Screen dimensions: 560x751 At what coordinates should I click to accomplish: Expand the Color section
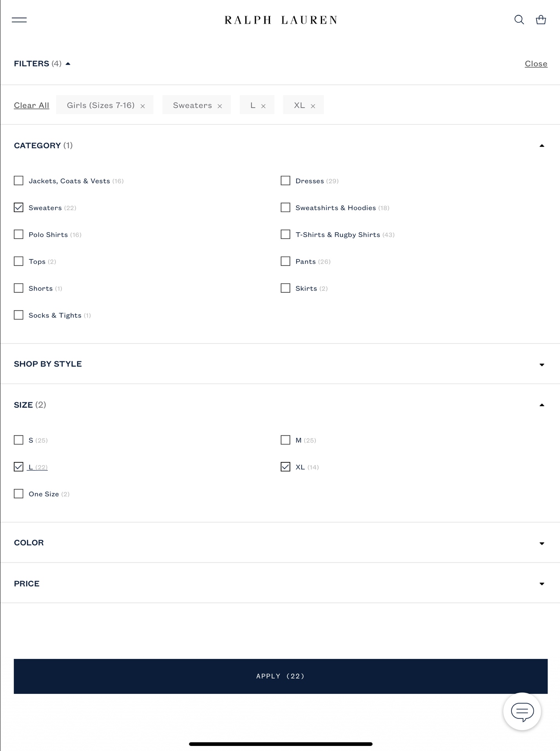(x=542, y=543)
